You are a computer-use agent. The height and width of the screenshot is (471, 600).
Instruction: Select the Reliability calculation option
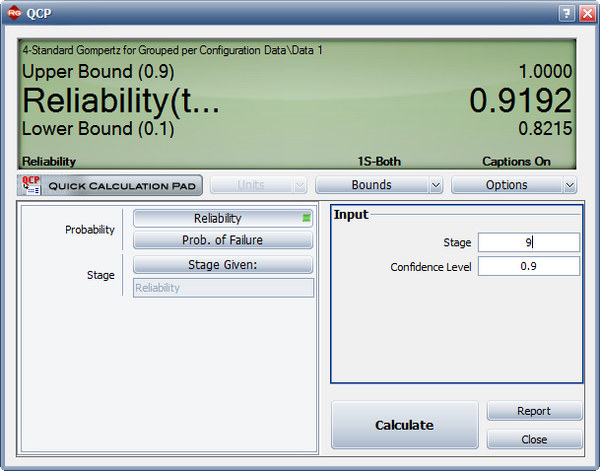[x=223, y=218]
